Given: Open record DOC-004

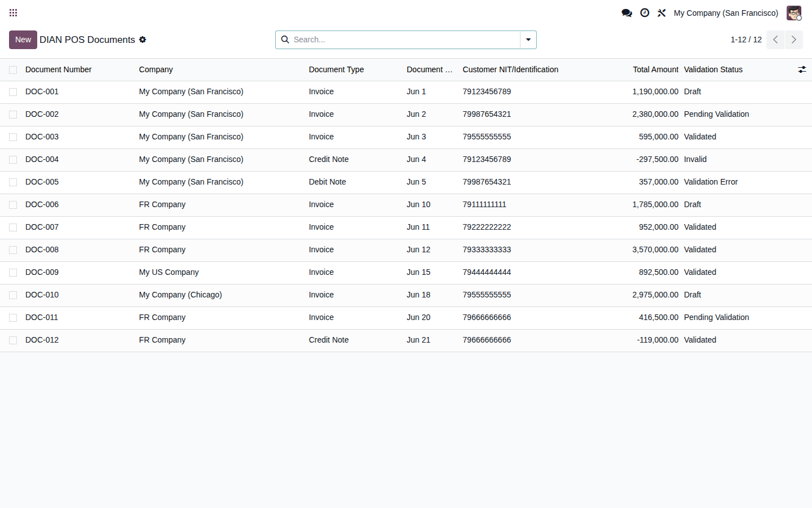Looking at the screenshot, I should coord(42,159).
